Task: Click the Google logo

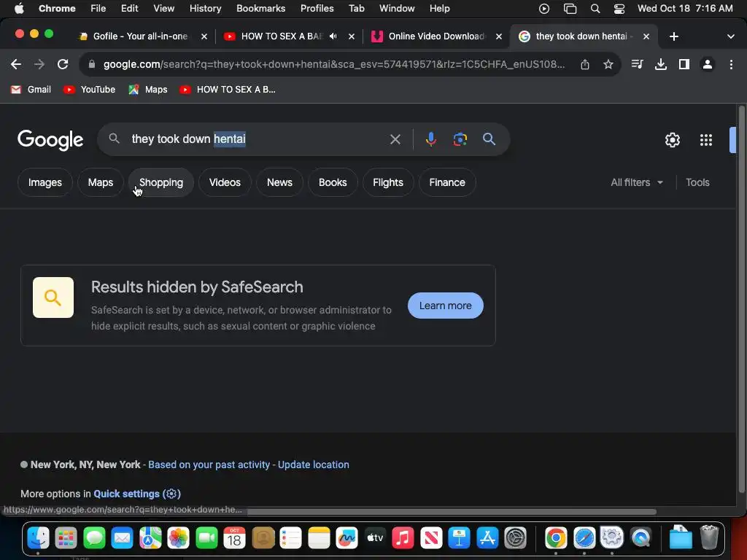Action: point(50,140)
